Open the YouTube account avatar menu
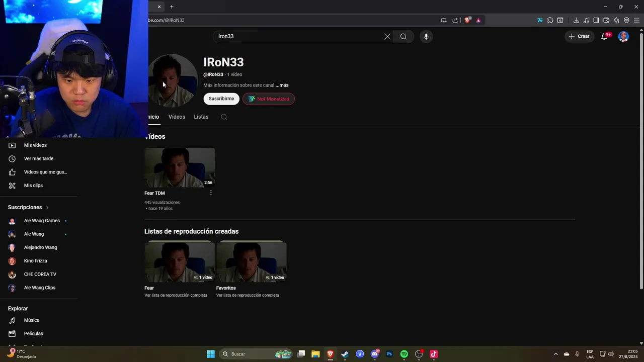 click(623, 36)
